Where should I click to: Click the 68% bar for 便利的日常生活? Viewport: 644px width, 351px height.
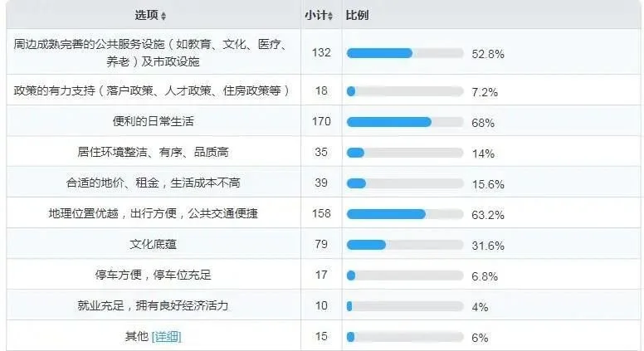(405, 122)
